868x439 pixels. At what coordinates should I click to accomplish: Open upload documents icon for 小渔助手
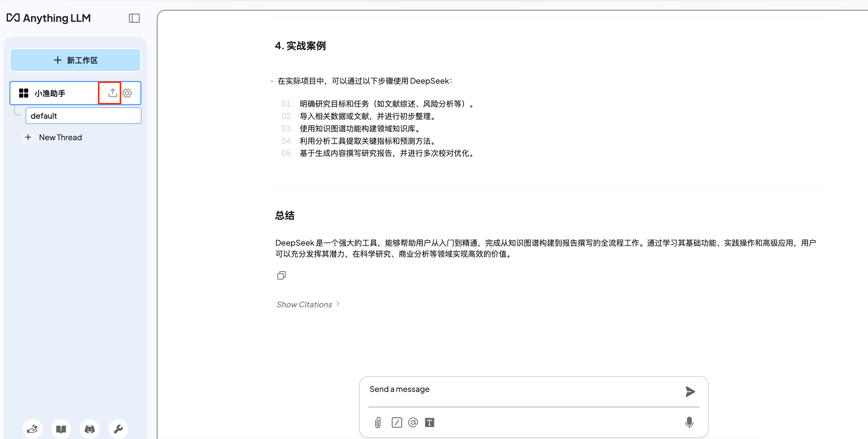coord(113,93)
